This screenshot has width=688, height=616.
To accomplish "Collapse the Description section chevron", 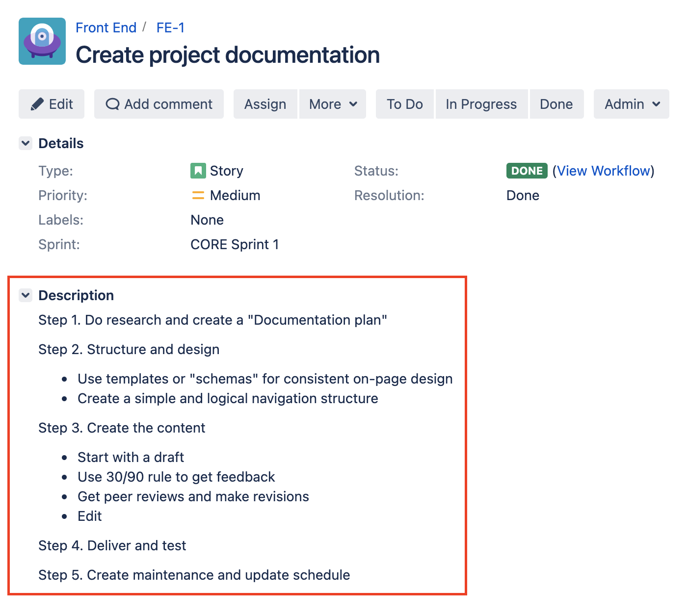I will pos(26,295).
